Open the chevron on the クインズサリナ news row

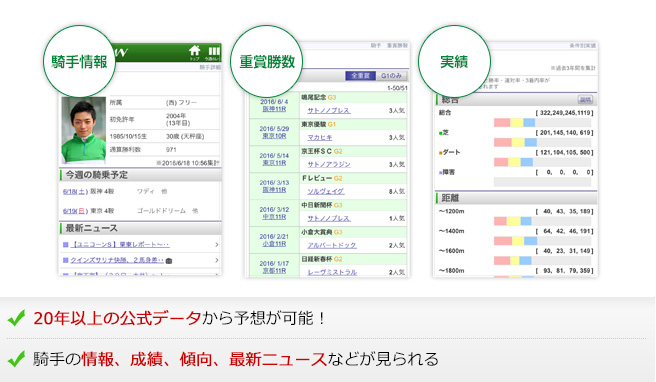pos(217,260)
